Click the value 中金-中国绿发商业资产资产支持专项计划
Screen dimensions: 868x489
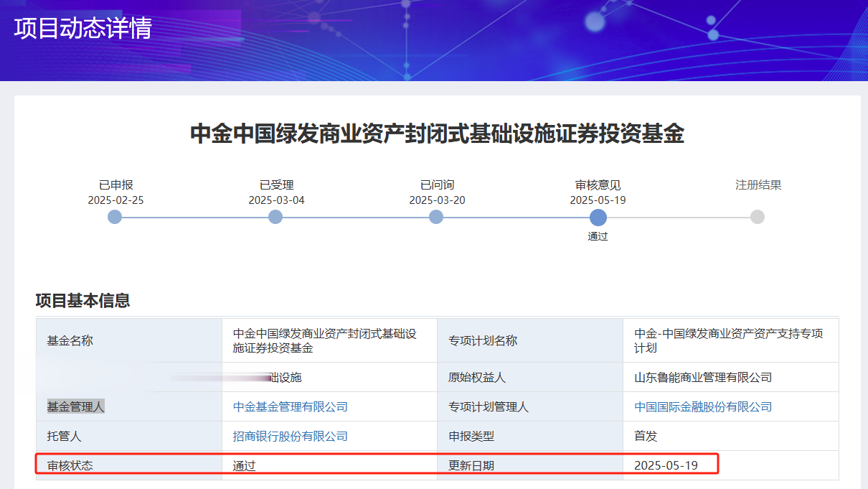pos(729,341)
